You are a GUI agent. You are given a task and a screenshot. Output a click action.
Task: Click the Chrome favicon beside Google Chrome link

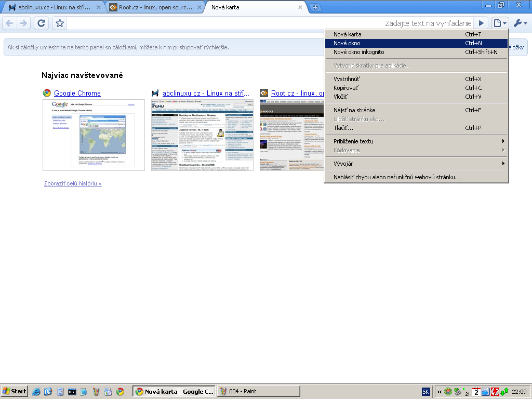[x=47, y=93]
